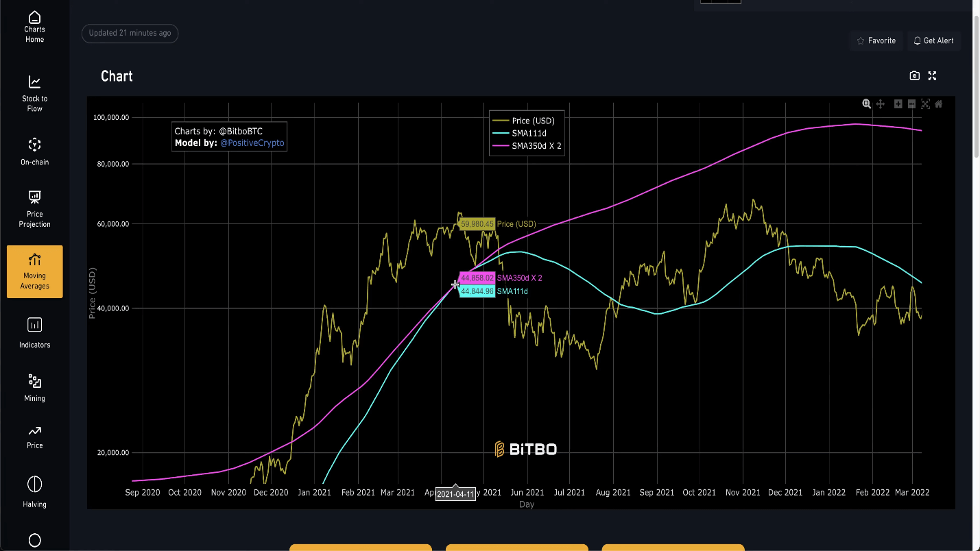The height and width of the screenshot is (551, 980).
Task: Open Charts Home in sidebar
Action: click(x=34, y=27)
